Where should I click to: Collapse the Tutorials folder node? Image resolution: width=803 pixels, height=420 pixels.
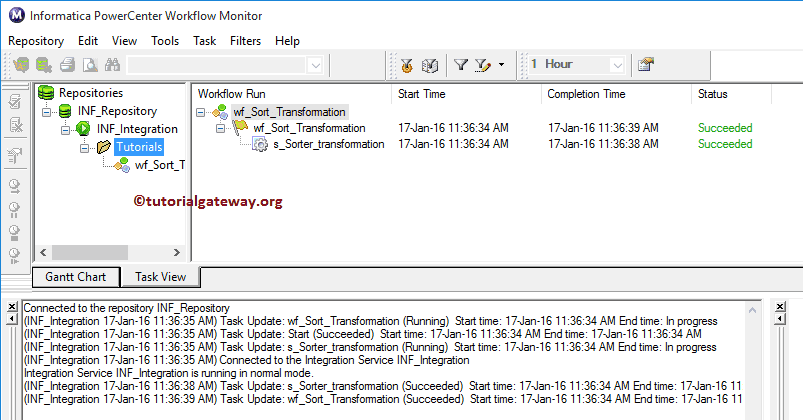[84, 148]
